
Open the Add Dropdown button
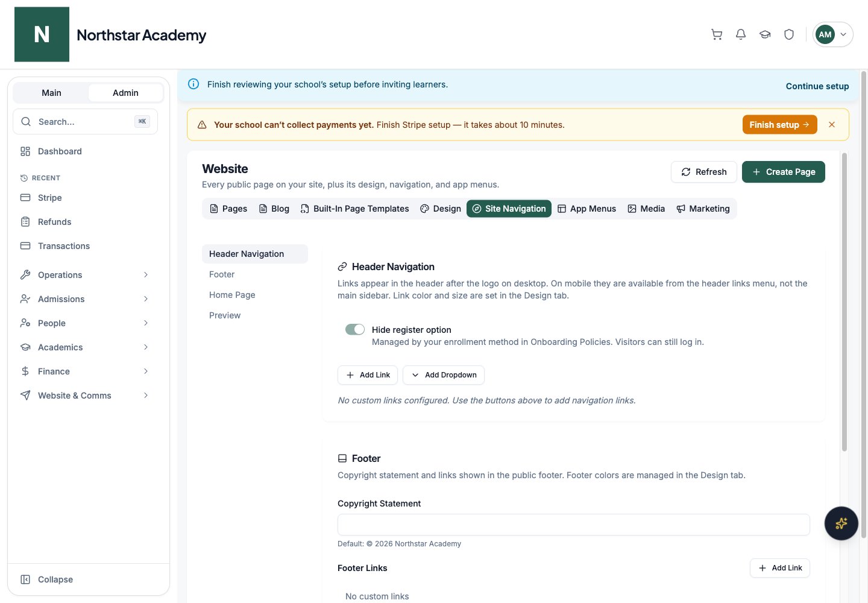click(444, 375)
